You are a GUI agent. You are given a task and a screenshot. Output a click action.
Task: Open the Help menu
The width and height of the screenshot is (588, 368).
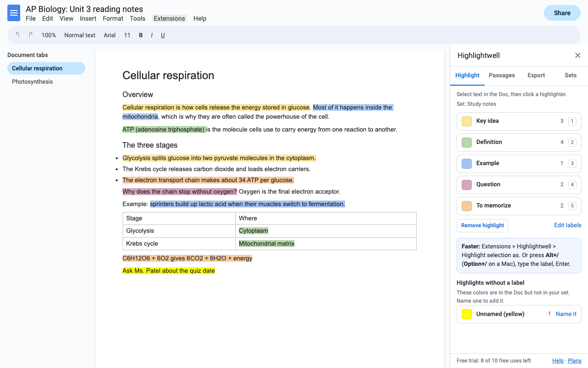[x=200, y=18]
